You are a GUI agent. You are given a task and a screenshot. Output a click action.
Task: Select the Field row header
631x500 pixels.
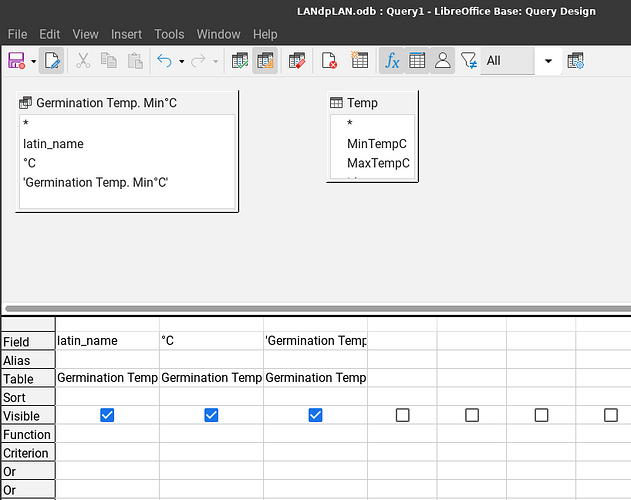[28, 341]
